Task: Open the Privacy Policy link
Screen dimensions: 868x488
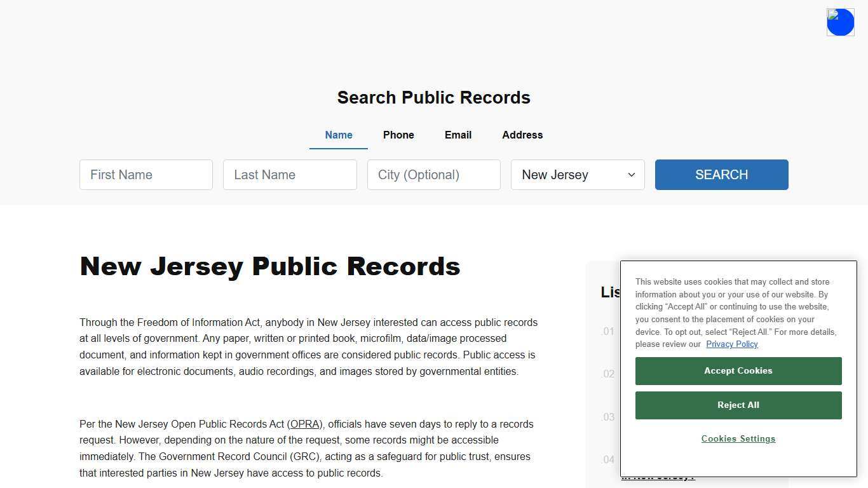Action: click(731, 344)
